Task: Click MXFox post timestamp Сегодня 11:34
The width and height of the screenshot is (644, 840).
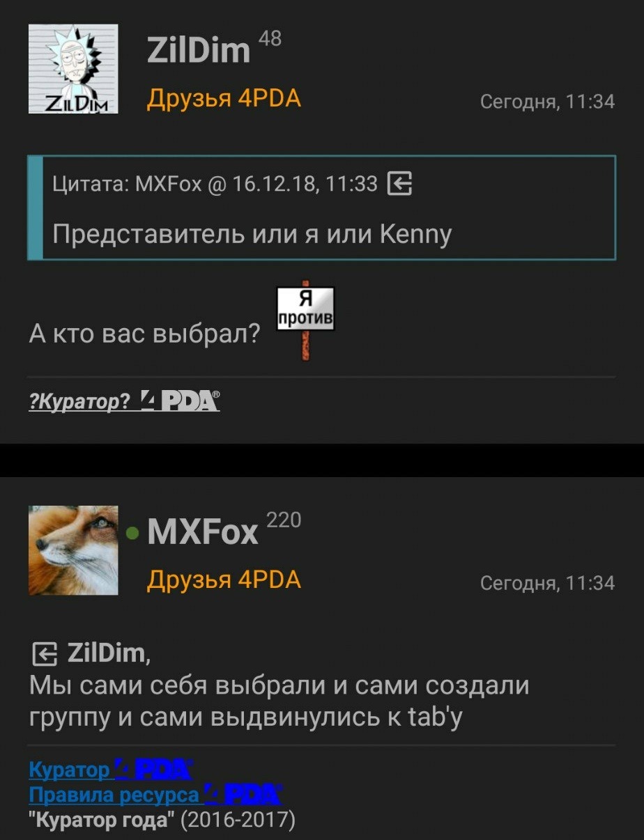Action: [548, 584]
